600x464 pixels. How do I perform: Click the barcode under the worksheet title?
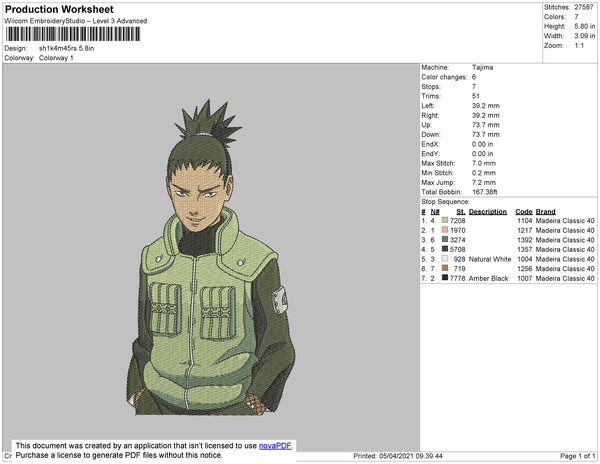73,34
